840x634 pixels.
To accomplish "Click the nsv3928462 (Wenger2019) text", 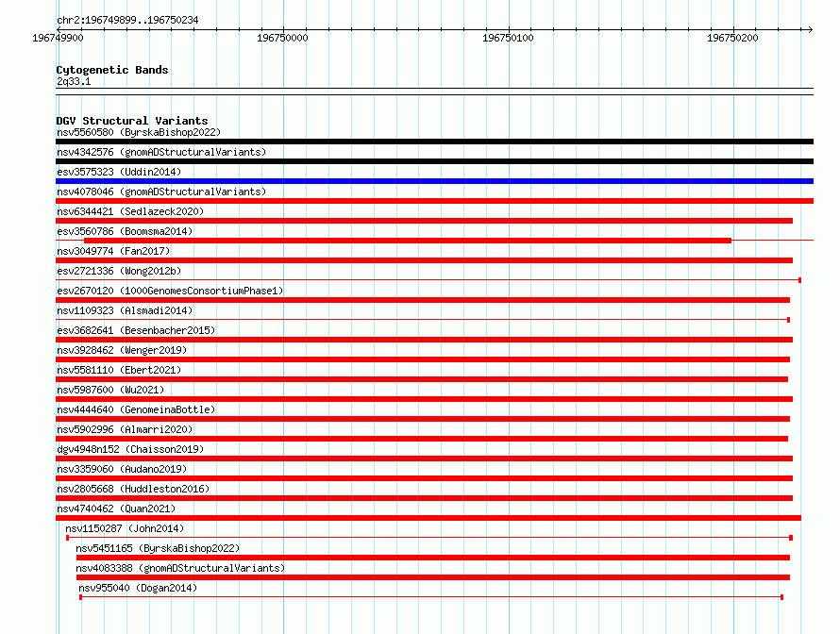I will [122, 350].
